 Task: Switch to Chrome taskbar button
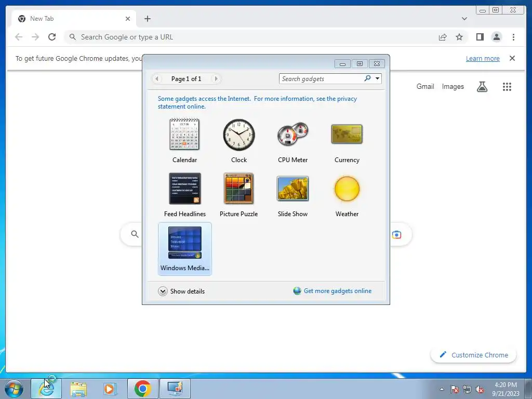[x=143, y=389]
